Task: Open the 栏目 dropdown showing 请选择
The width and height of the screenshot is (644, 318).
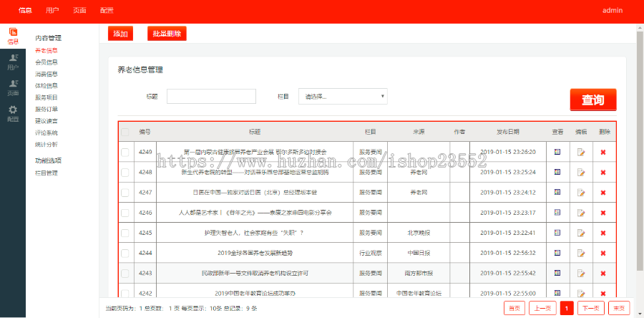Action: coord(344,96)
